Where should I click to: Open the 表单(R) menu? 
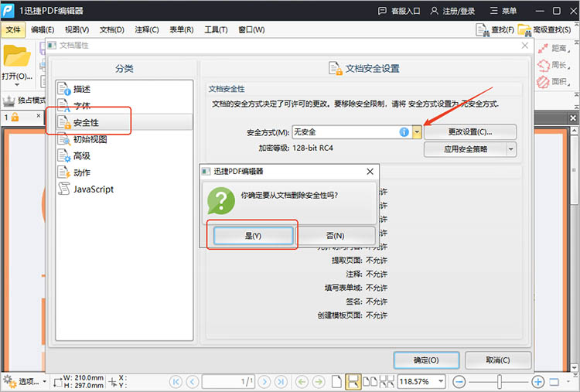(182, 29)
